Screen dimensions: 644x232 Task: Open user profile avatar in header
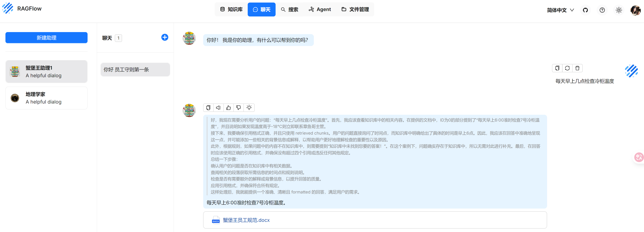(x=635, y=10)
